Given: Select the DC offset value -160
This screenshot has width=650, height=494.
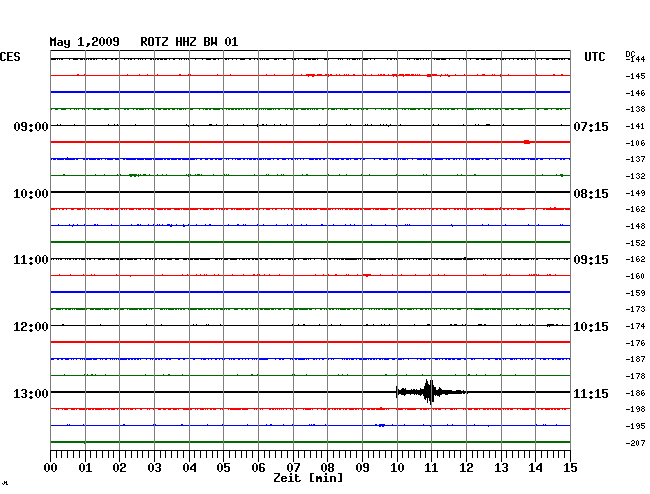Looking at the screenshot, I should 635,276.
